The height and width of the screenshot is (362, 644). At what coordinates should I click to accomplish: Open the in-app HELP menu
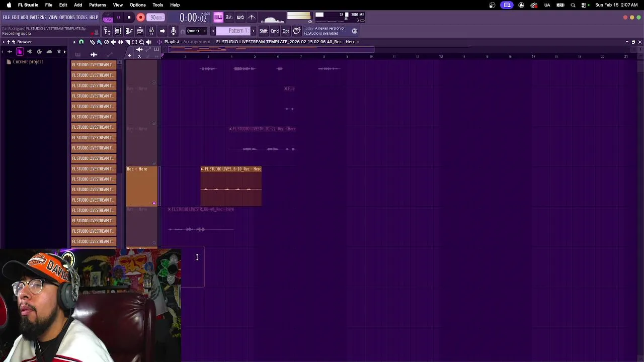click(94, 17)
